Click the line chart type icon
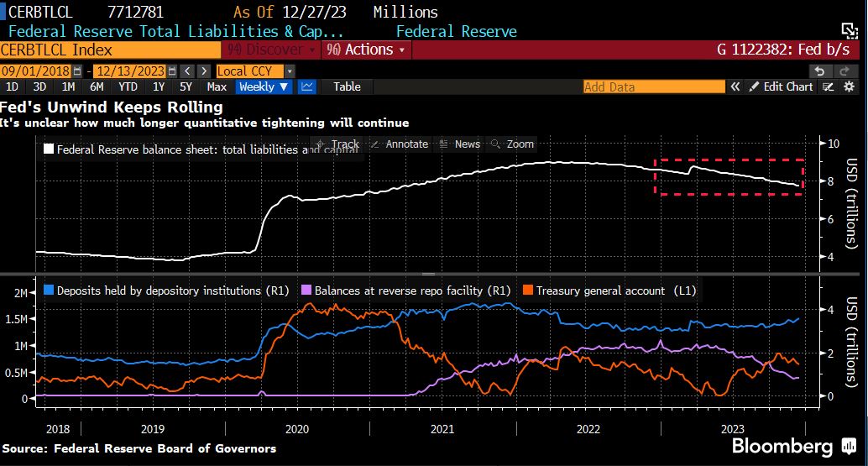 pos(308,86)
